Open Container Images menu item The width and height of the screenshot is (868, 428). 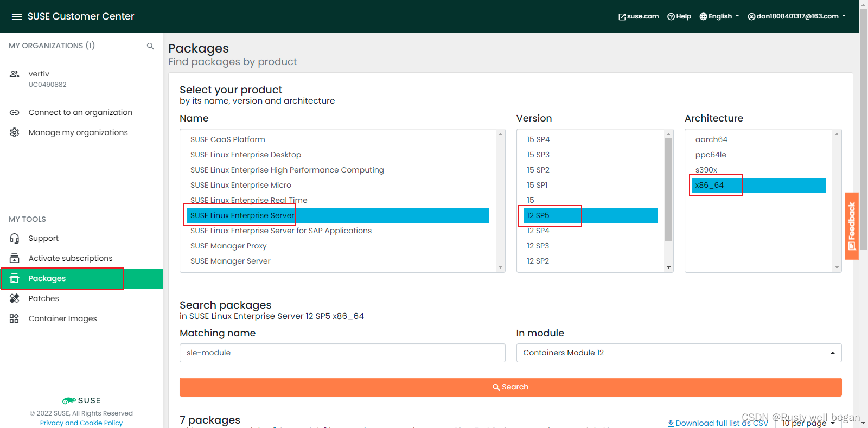pos(62,318)
